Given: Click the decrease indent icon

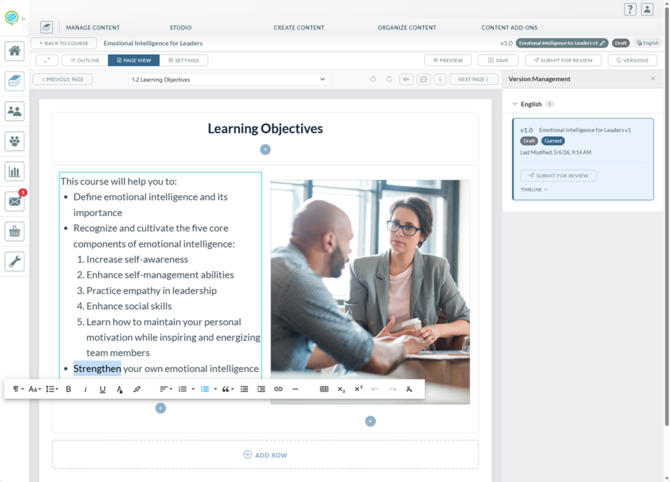Looking at the screenshot, I should [x=244, y=389].
